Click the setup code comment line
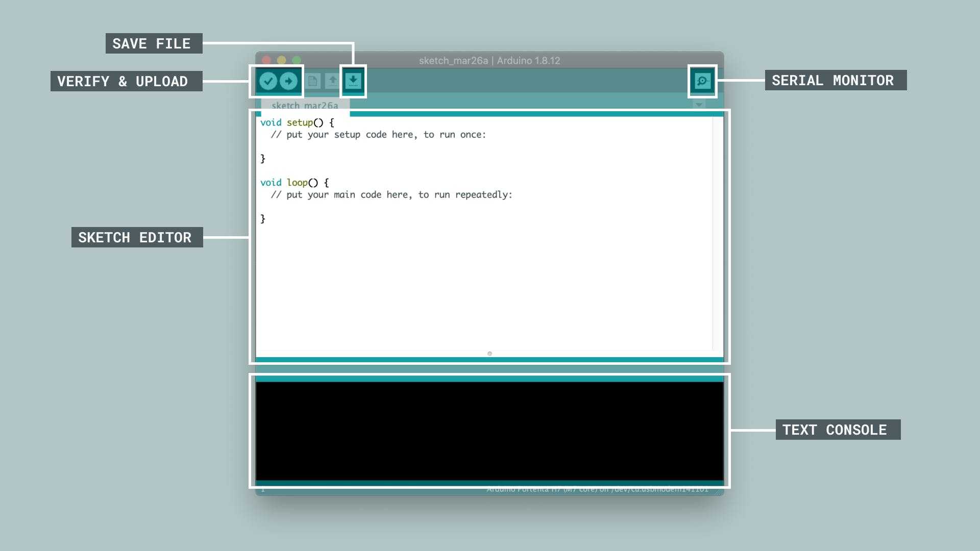The image size is (980, 551). [378, 135]
